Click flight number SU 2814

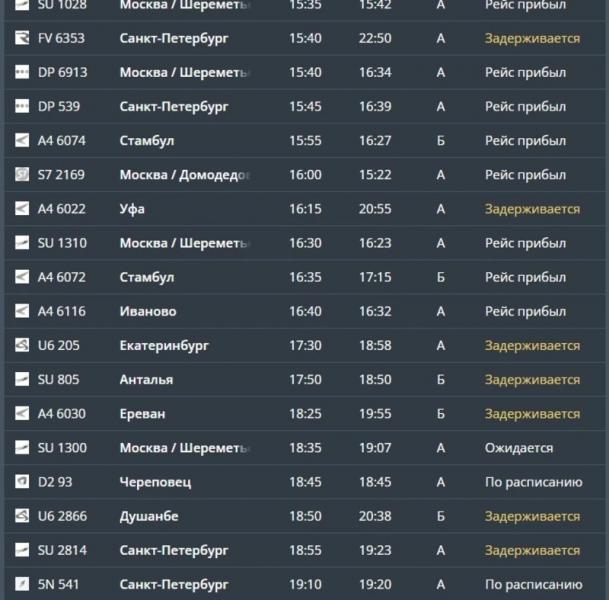pyautogui.click(x=62, y=550)
